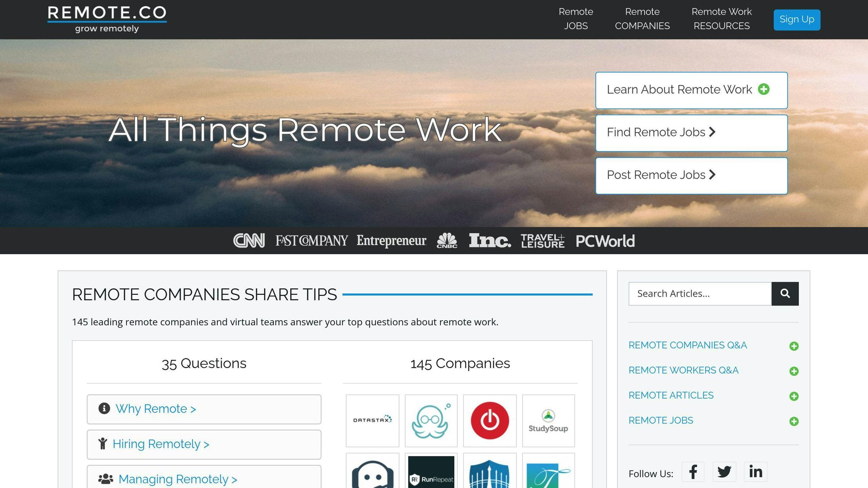
Task: Click the Remote.co logo
Action: click(107, 19)
